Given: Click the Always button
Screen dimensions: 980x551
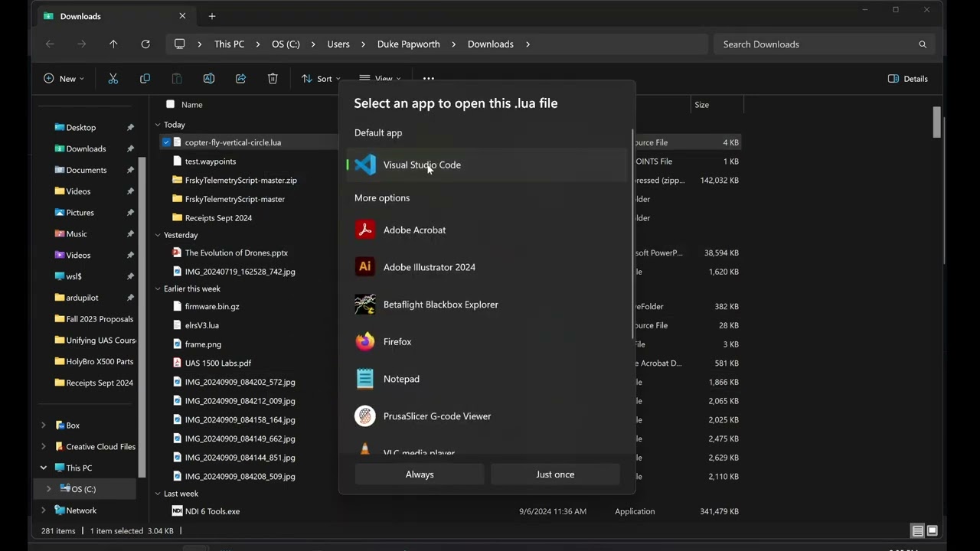Looking at the screenshot, I should click(x=420, y=474).
